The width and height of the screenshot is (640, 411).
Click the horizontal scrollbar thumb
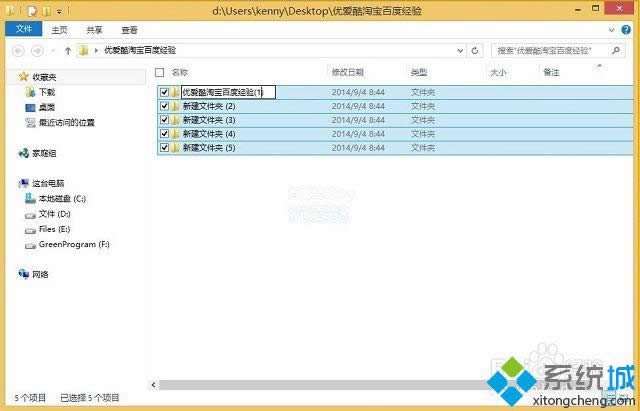click(322, 384)
